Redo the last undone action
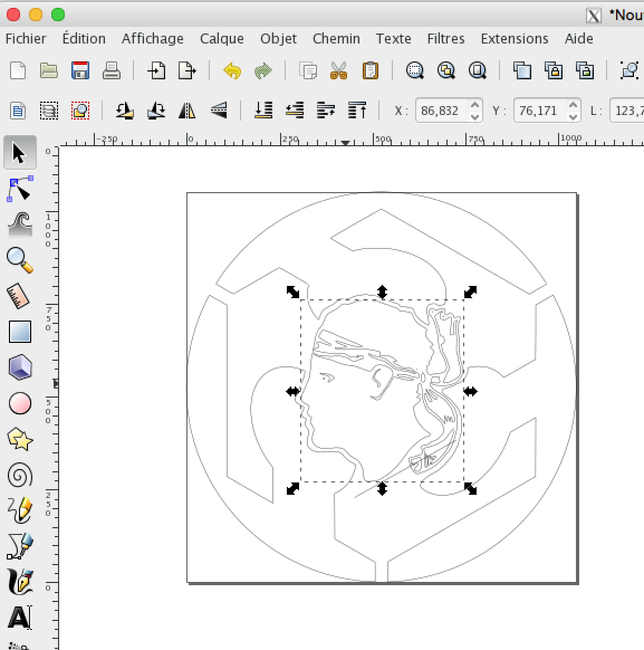 pos(263,70)
